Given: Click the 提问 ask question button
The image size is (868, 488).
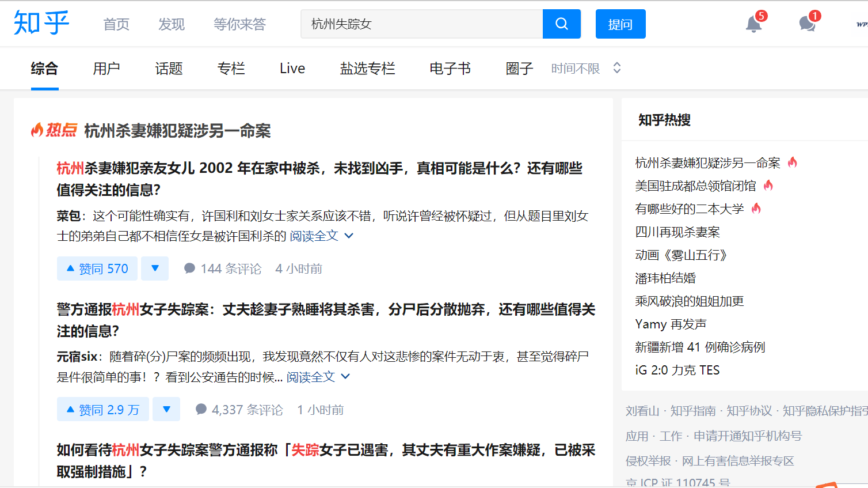Looking at the screenshot, I should pyautogui.click(x=620, y=24).
